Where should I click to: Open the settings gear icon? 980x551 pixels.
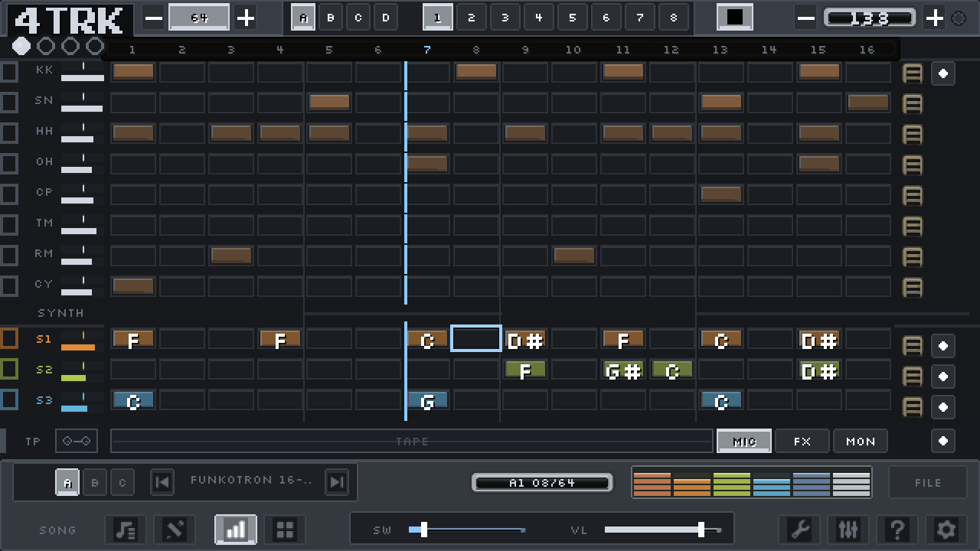coord(946,529)
